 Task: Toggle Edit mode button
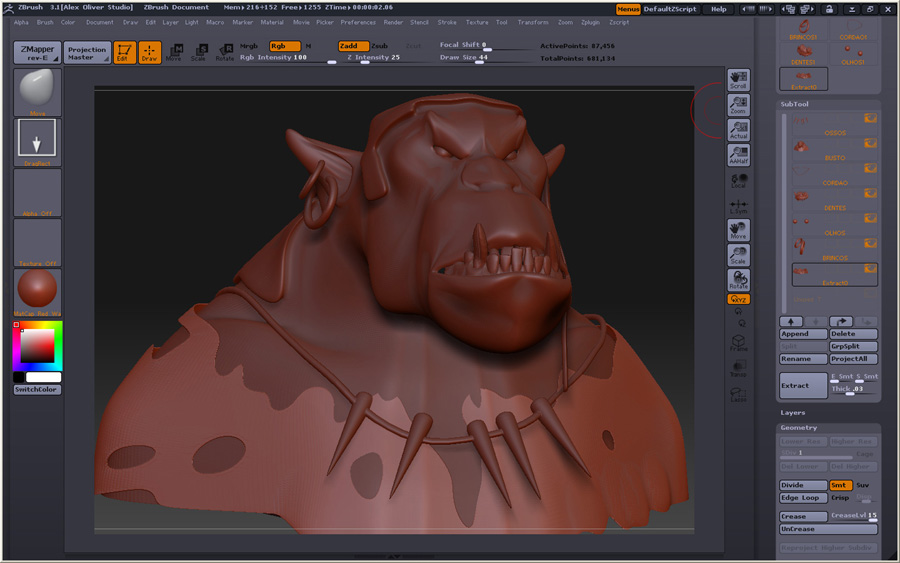pyautogui.click(x=125, y=53)
